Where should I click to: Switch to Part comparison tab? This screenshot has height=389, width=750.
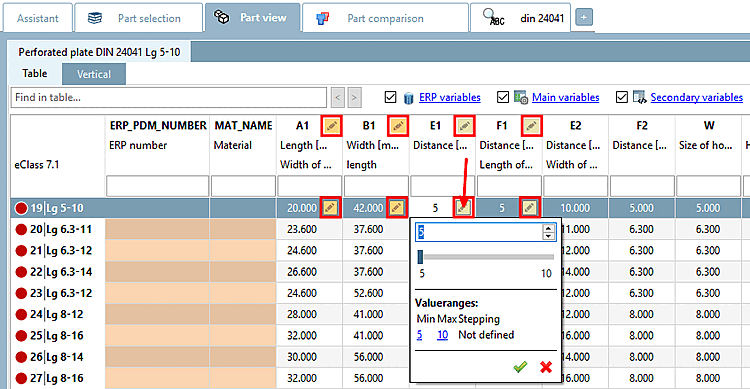tap(386, 18)
